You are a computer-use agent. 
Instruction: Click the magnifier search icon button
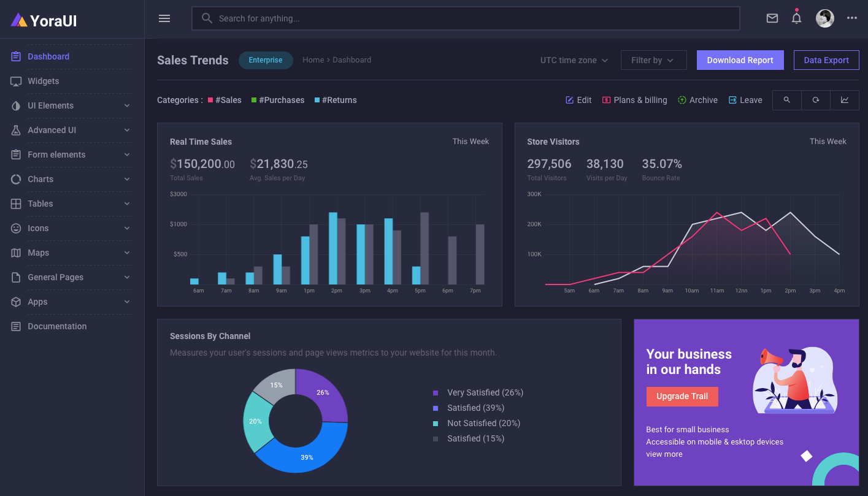point(786,100)
